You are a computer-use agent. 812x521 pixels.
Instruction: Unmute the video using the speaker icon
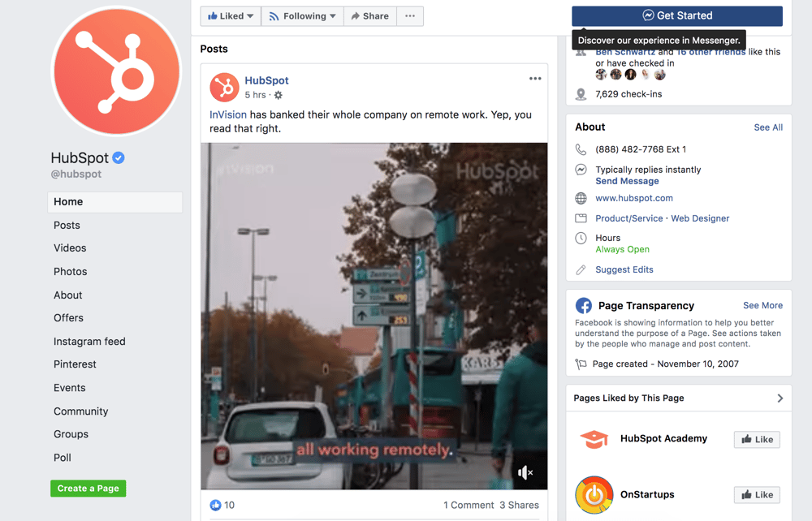tap(525, 472)
